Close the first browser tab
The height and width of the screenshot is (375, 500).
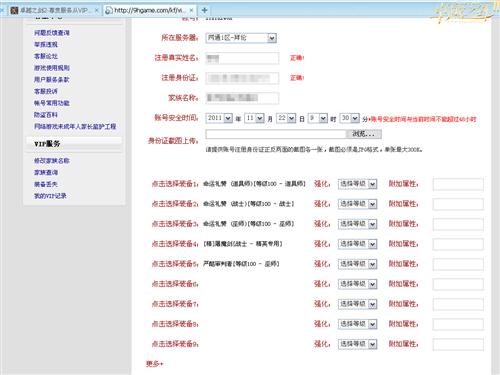pos(96,10)
